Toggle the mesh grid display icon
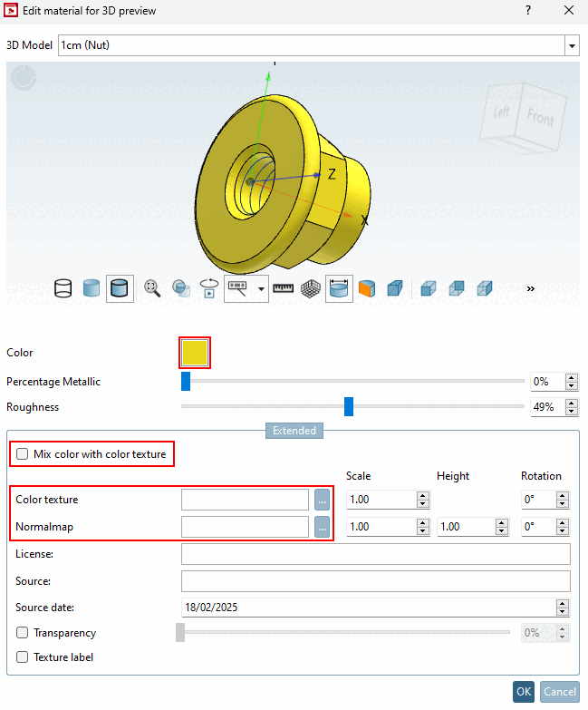This screenshot has height=710, width=588. coord(311,288)
